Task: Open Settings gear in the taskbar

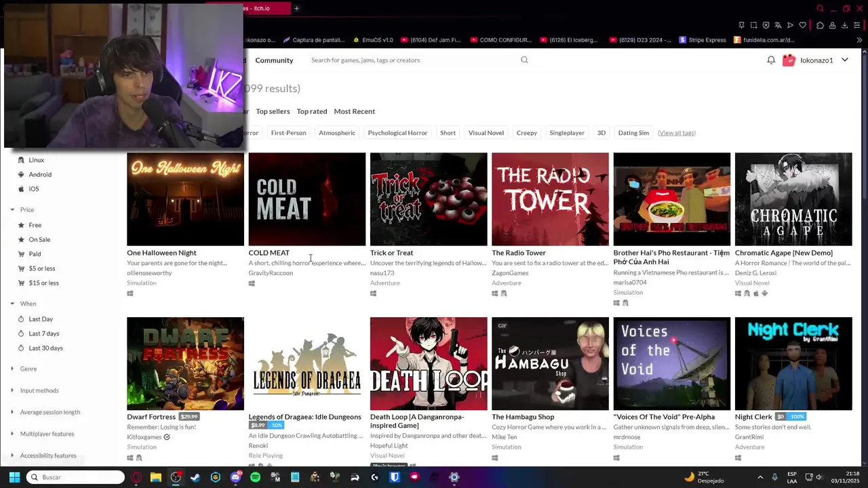Action: tap(454, 477)
